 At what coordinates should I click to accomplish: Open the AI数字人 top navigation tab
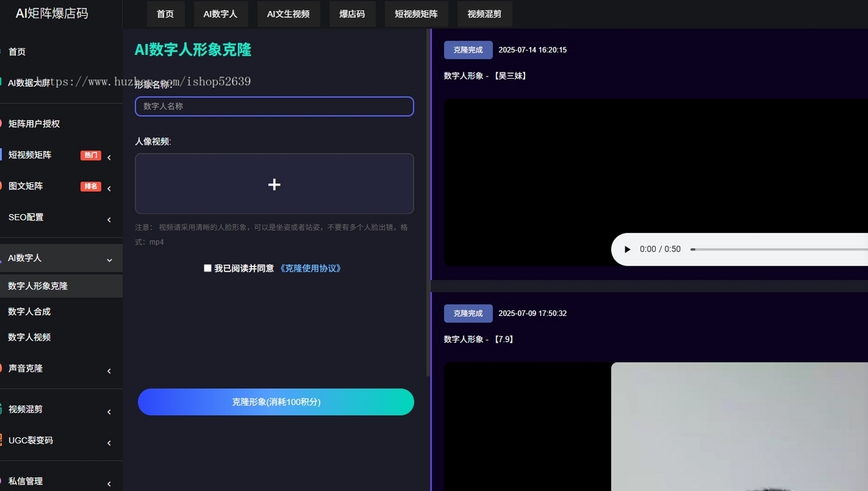(221, 14)
